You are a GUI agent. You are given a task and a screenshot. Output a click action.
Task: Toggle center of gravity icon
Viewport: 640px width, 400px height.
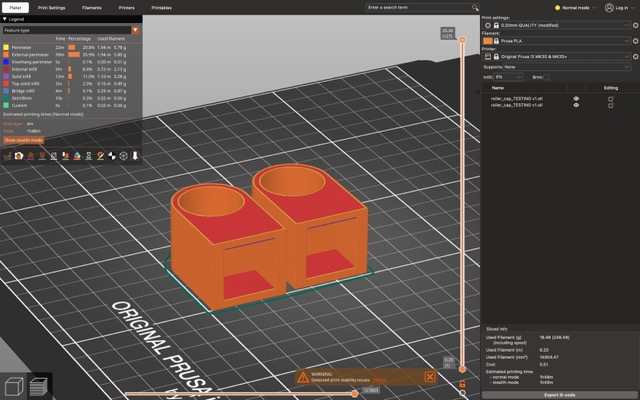tap(112, 156)
